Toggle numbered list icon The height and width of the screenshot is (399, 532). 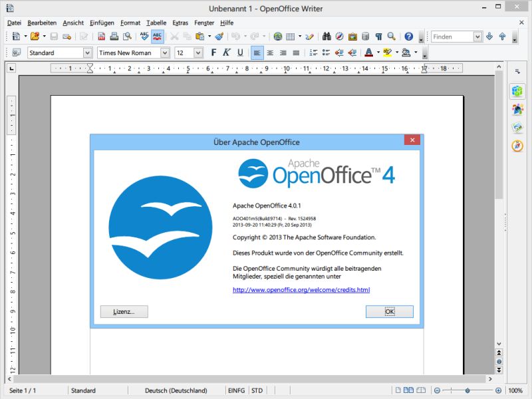click(313, 53)
